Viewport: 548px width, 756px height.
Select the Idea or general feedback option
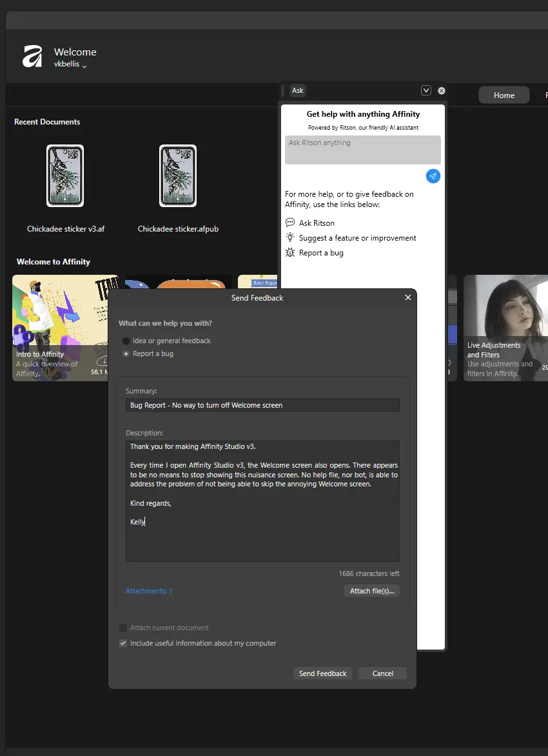pyautogui.click(x=126, y=341)
